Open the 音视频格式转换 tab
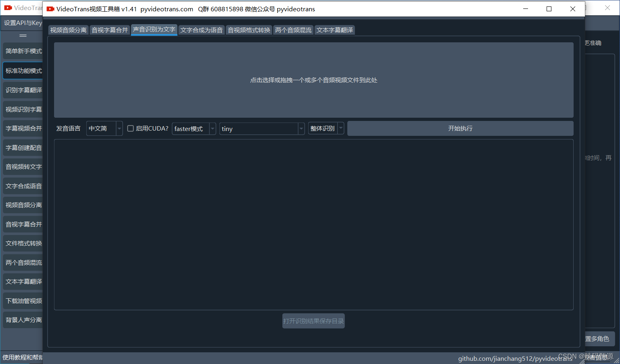Screen dimensions: 620x364 [x=249, y=30]
